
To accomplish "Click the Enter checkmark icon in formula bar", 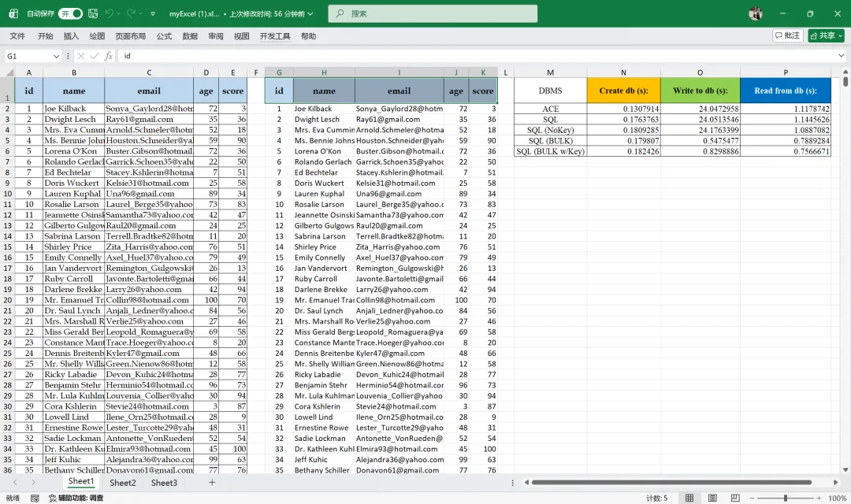I will [x=95, y=56].
